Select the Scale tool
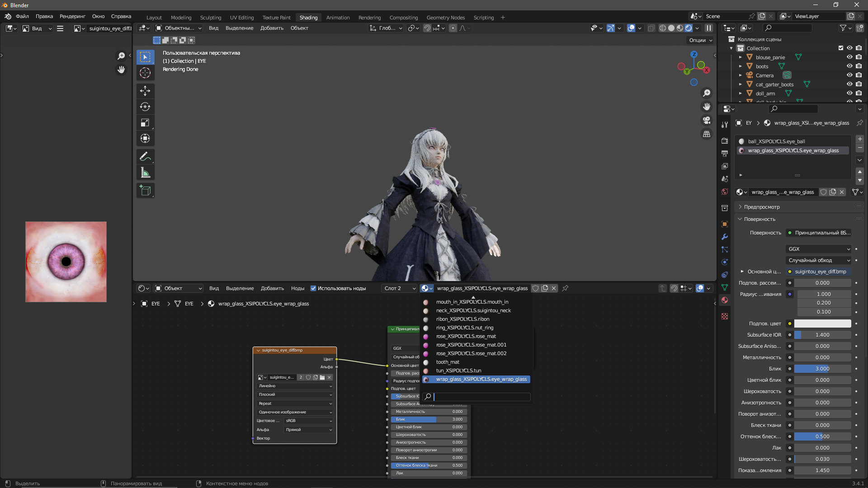Screen dimensions: 868x488 click(x=145, y=123)
